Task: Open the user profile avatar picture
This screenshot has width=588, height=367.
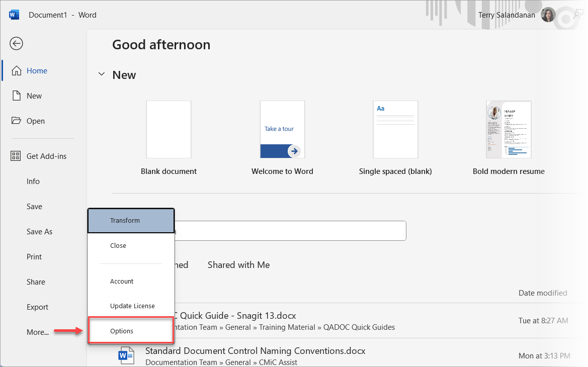Action: (548, 15)
